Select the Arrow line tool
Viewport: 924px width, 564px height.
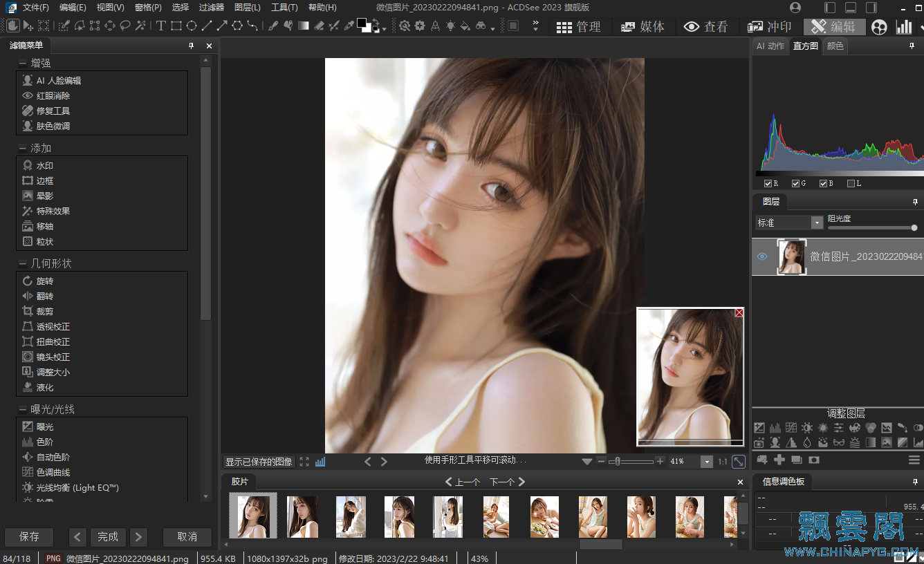coord(222,26)
